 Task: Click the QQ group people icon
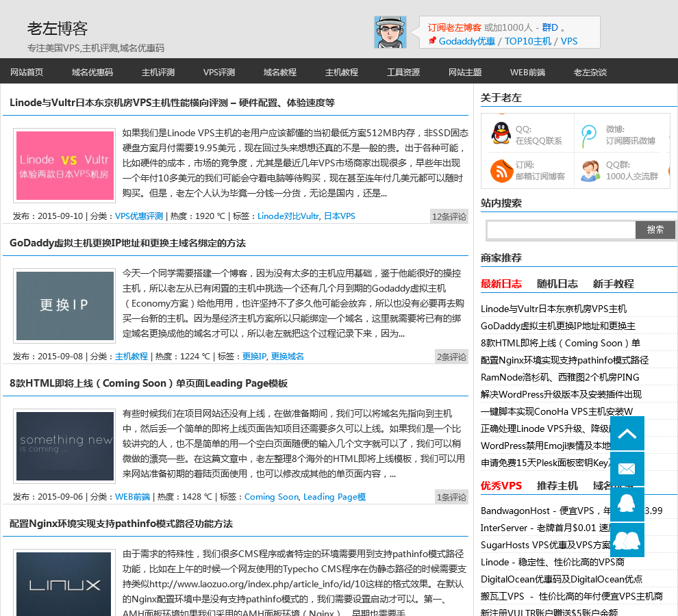coord(590,170)
